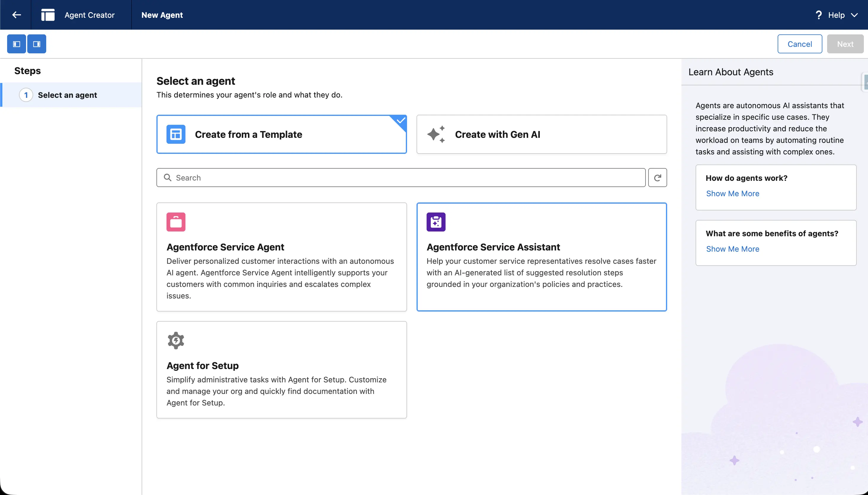Click Show Me More under agent benefits
The image size is (868, 495).
(x=732, y=248)
